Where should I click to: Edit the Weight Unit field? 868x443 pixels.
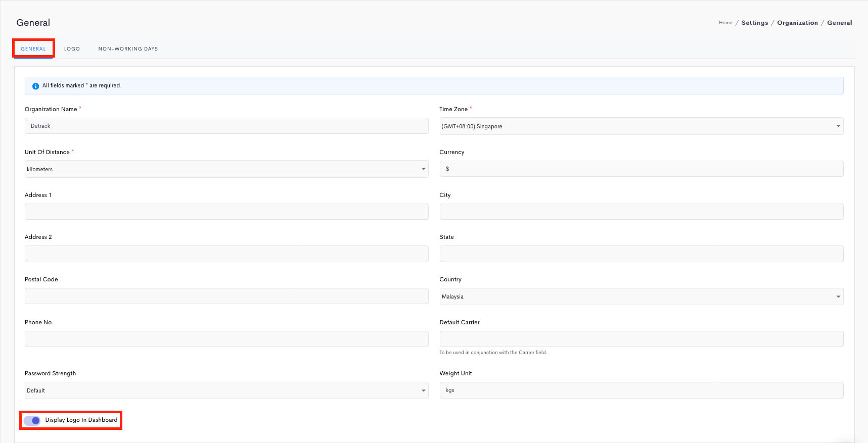[641, 390]
